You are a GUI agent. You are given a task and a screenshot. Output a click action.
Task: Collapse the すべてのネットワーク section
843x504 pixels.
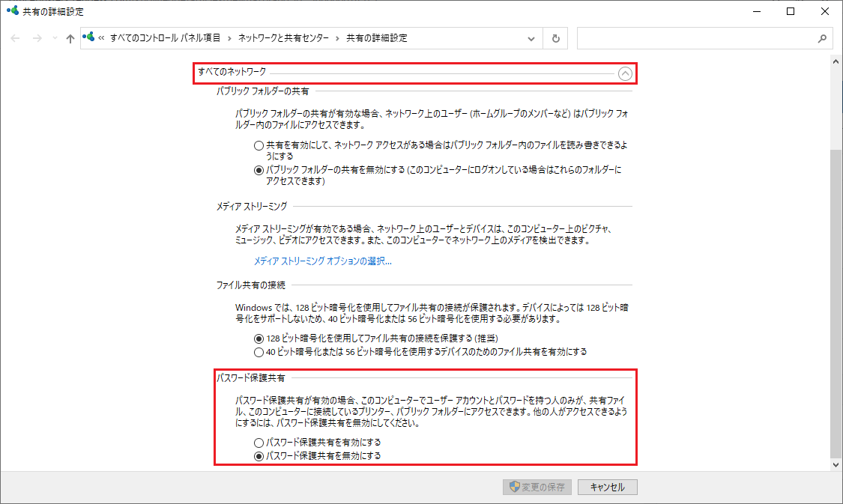(x=625, y=73)
